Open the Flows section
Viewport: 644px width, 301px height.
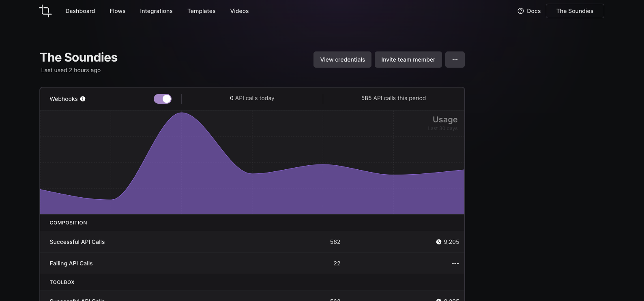[x=118, y=11]
